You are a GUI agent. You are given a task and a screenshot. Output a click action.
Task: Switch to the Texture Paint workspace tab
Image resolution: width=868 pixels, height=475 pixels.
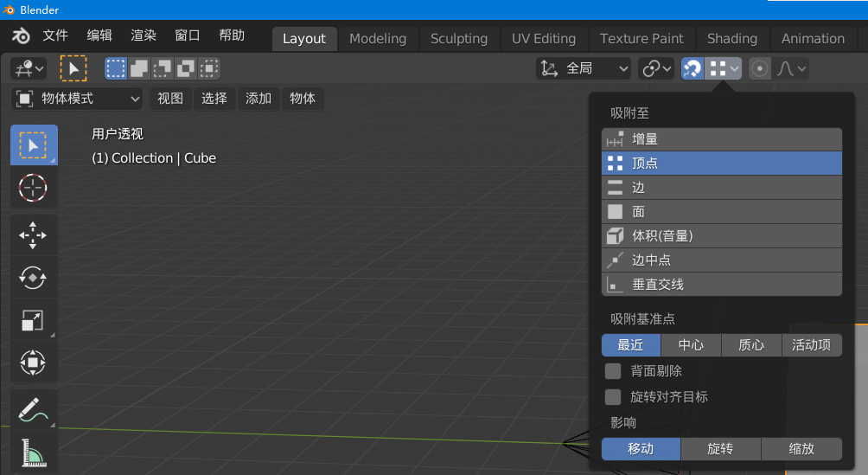[641, 39]
